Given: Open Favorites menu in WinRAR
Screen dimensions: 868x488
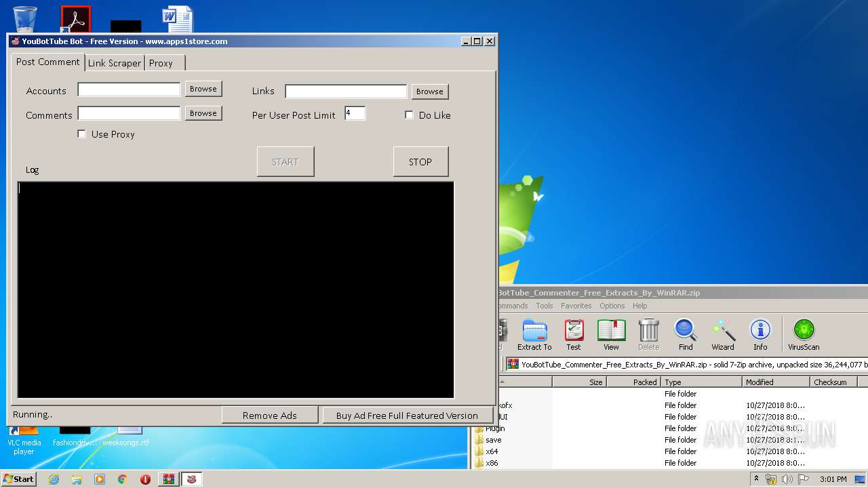Looking at the screenshot, I should (576, 306).
